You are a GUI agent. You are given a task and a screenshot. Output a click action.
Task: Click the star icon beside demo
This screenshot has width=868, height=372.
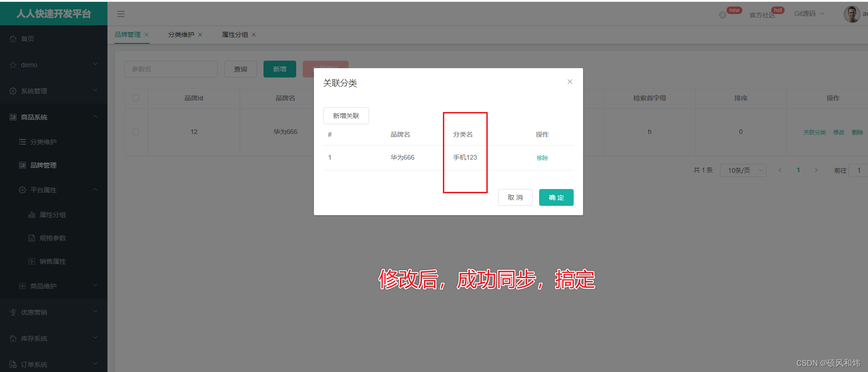click(x=13, y=65)
